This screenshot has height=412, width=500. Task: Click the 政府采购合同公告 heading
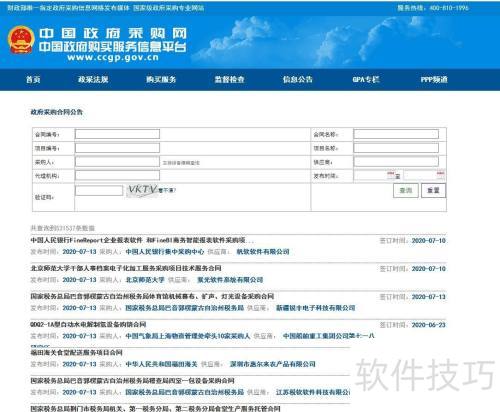(x=56, y=112)
